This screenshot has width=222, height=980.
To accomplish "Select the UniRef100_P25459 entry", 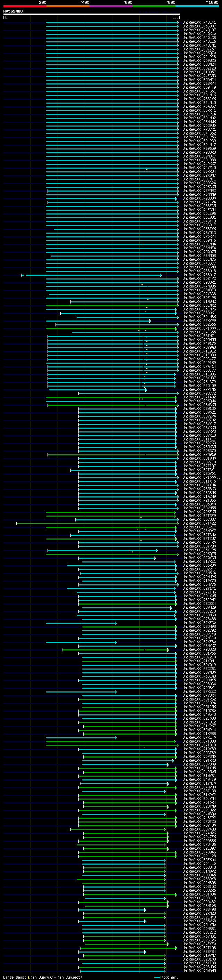I will pyautogui.click(x=199, y=386).
